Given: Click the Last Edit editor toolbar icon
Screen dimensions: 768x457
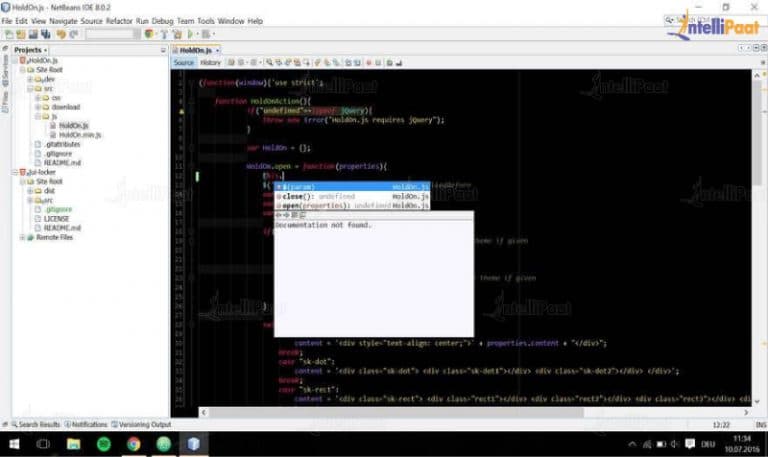Looking at the screenshot, I should pos(231,63).
